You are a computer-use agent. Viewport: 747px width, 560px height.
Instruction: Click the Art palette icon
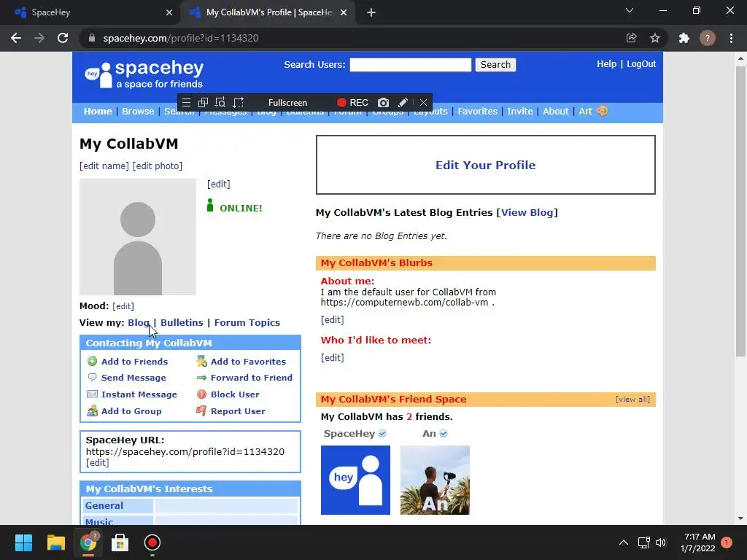pos(602,111)
